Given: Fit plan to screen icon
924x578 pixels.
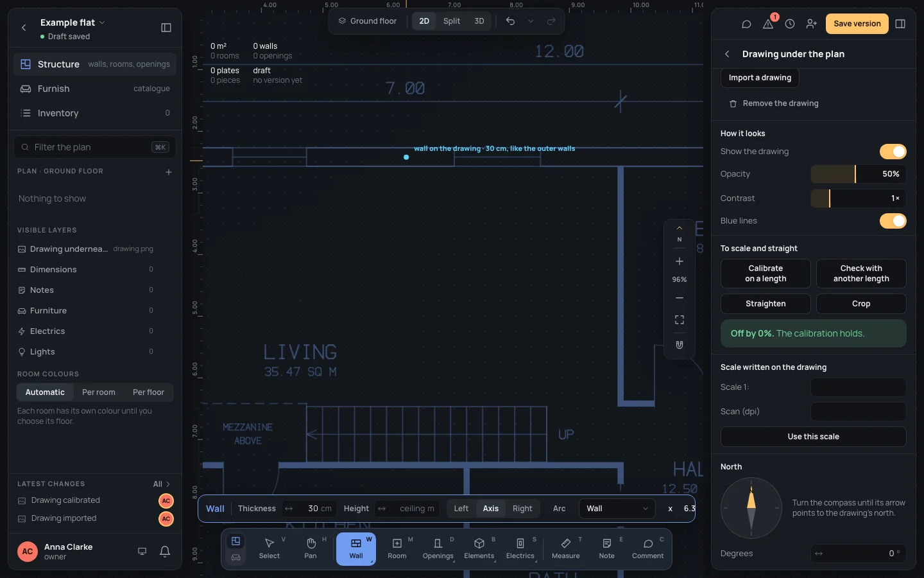Looking at the screenshot, I should pyautogui.click(x=680, y=320).
